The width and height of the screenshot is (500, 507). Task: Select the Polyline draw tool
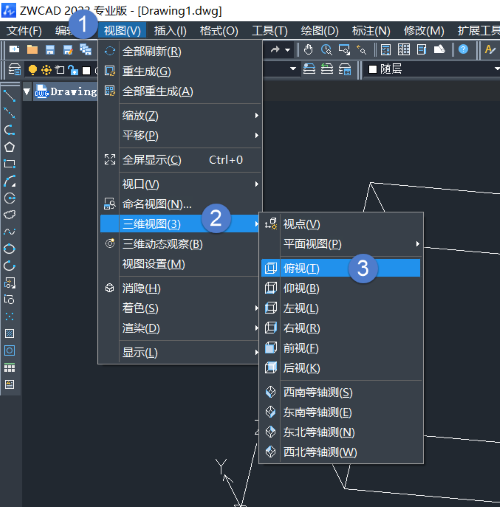(10, 130)
